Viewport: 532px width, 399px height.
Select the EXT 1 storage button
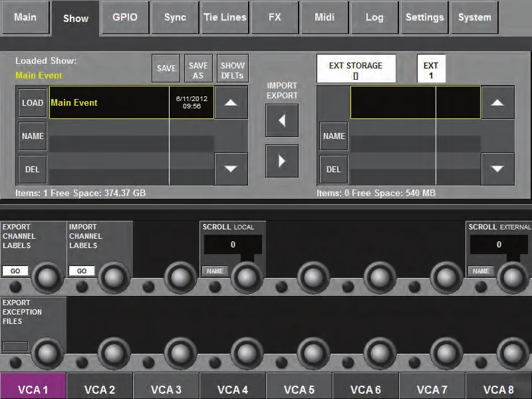[x=431, y=68]
